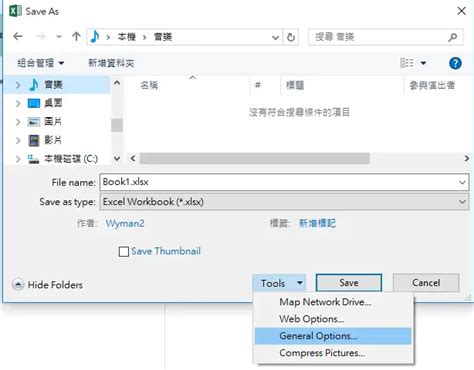
Task: Expand the 圖片 tree node
Action: [18, 122]
